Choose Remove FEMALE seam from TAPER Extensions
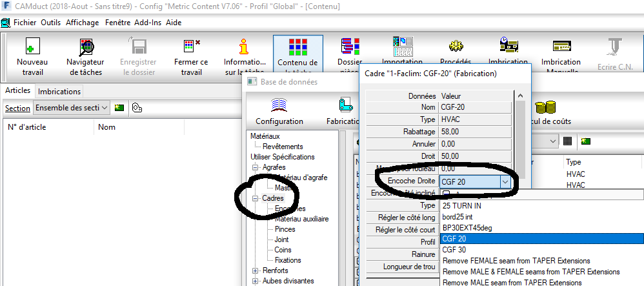Viewport: 644px width, 286px height. (x=542, y=261)
